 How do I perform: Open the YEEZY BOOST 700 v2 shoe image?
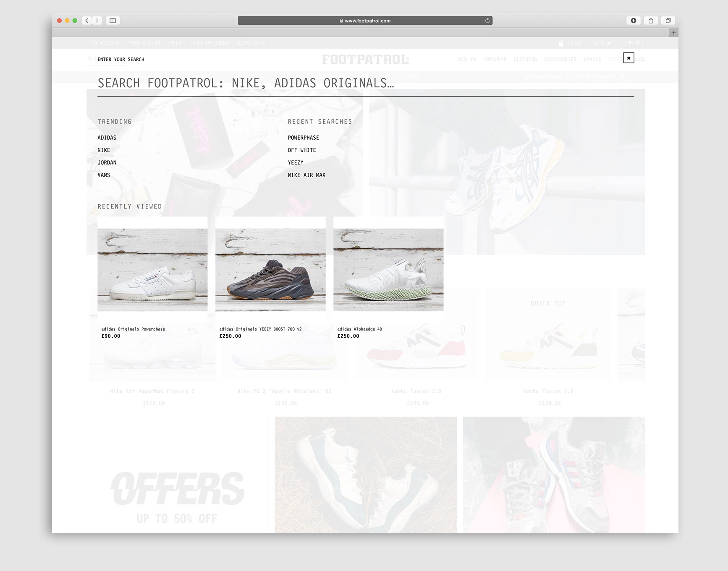coord(270,270)
